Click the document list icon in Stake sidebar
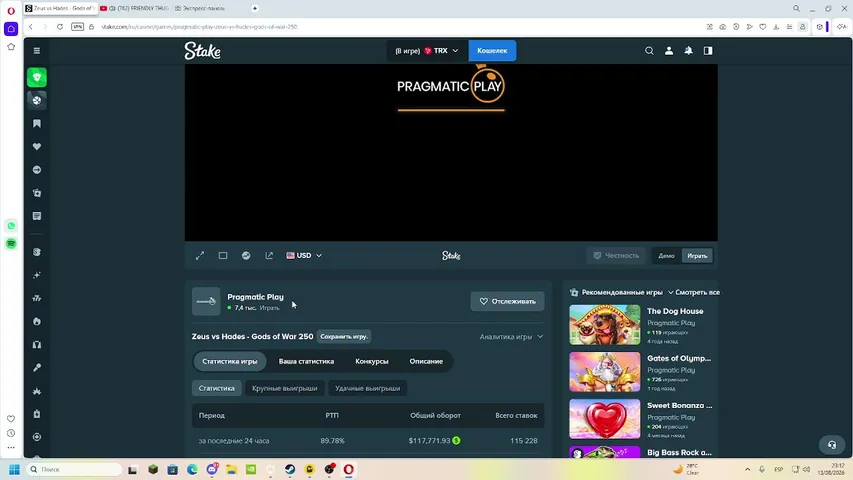Screen dimensions: 853x480 click(37, 216)
